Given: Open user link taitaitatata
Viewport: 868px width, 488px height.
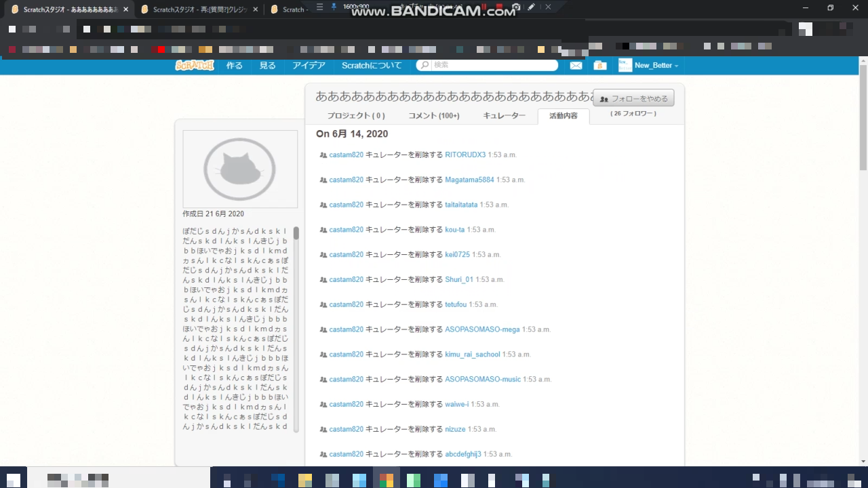Looking at the screenshot, I should pyautogui.click(x=461, y=205).
